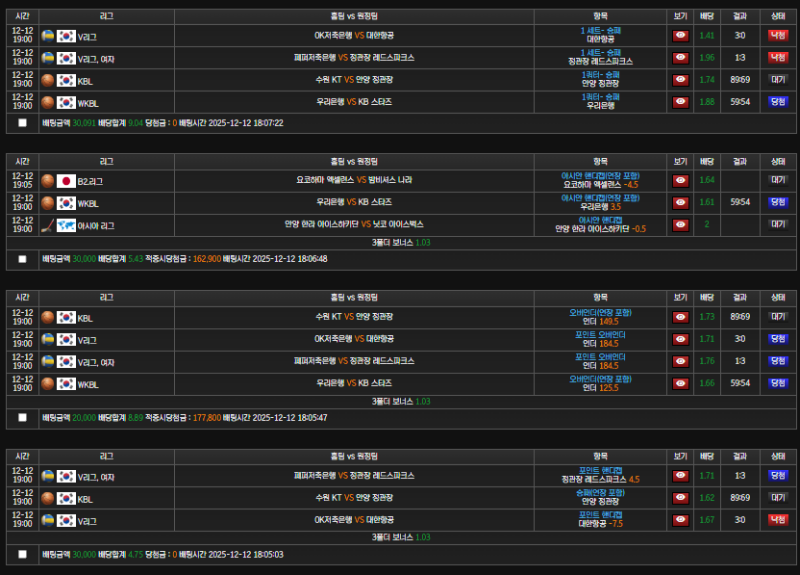The width and height of the screenshot is (800, 575).
Task: Click view icon for 1.41 odds V-League row
Action: pyautogui.click(x=680, y=35)
